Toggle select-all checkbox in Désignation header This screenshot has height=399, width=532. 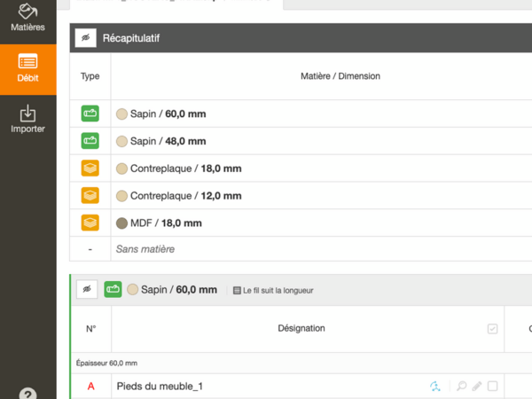[x=493, y=329]
